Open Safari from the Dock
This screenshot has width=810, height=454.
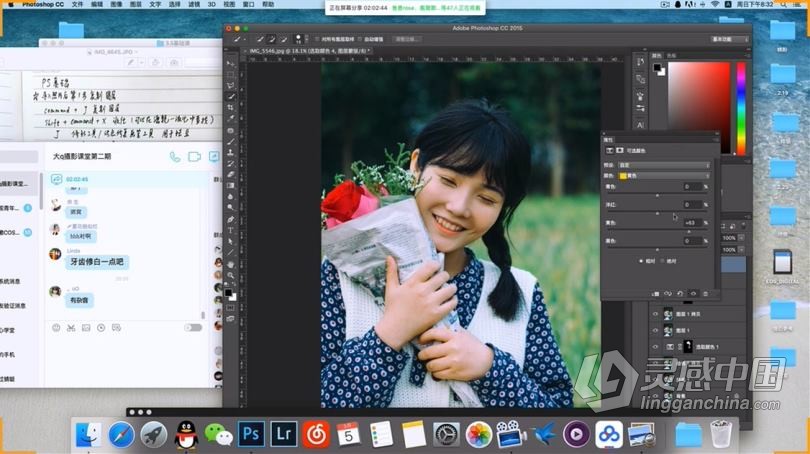[x=121, y=434]
